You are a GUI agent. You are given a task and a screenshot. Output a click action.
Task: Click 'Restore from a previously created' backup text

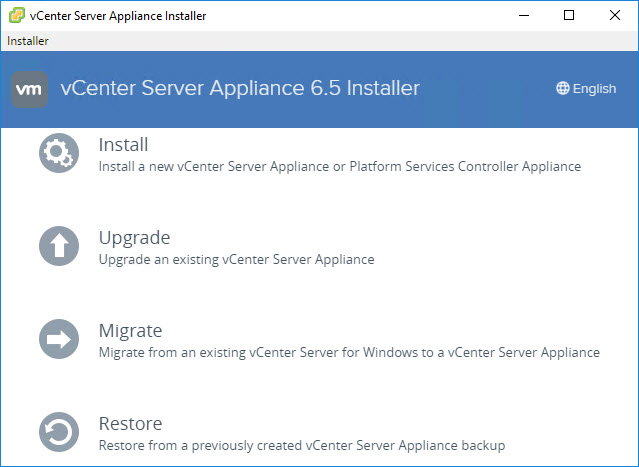tap(302, 445)
